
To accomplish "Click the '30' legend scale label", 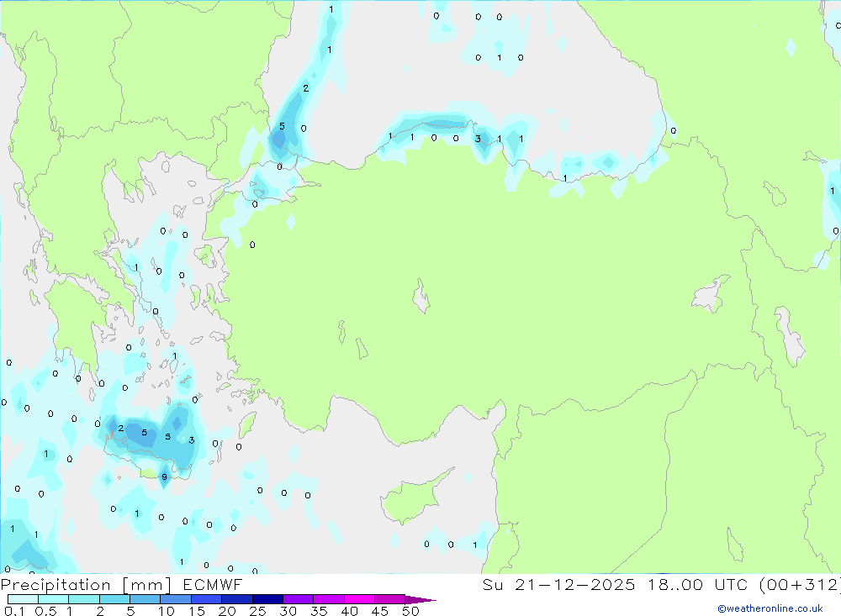I will tap(288, 611).
